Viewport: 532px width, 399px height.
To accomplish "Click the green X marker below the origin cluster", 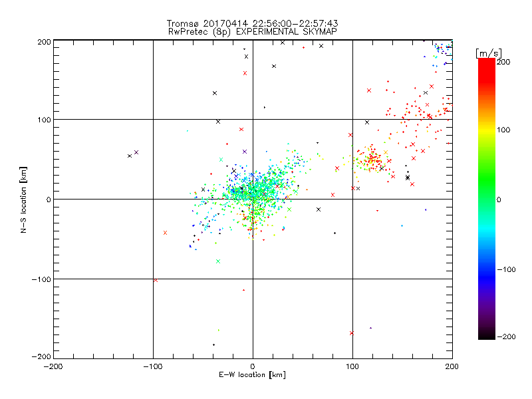I will 218,261.
